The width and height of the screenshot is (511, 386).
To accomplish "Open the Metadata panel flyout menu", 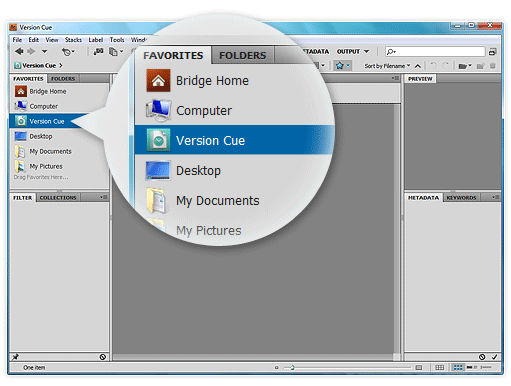I will tap(496, 197).
